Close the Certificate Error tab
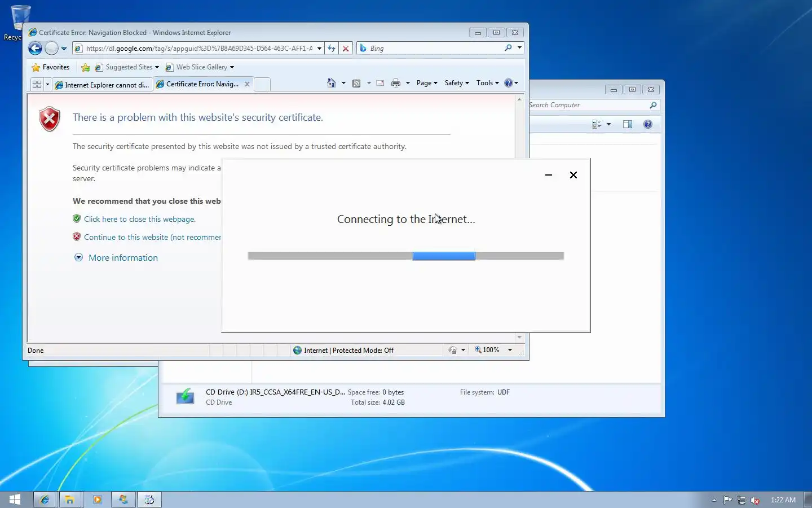Image resolution: width=812 pixels, height=508 pixels. coord(247,84)
